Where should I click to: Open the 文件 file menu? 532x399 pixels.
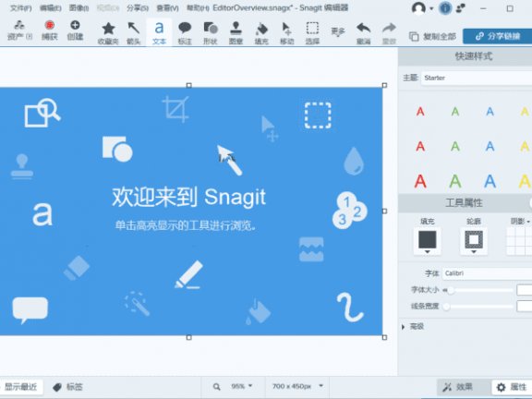tap(21, 7)
